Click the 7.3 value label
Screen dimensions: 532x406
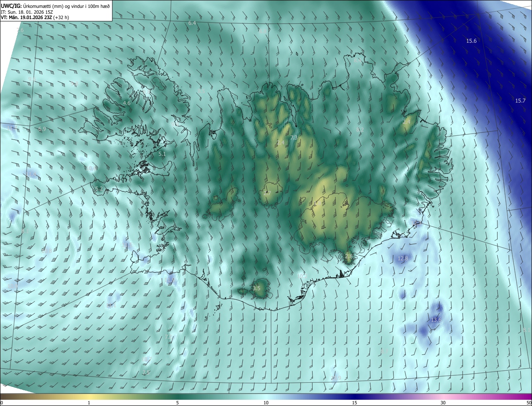point(294,137)
